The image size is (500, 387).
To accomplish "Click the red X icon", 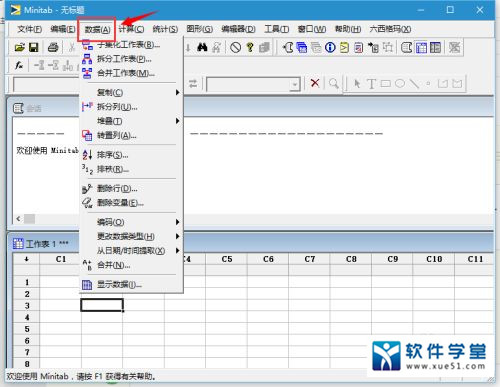I will tap(315, 83).
